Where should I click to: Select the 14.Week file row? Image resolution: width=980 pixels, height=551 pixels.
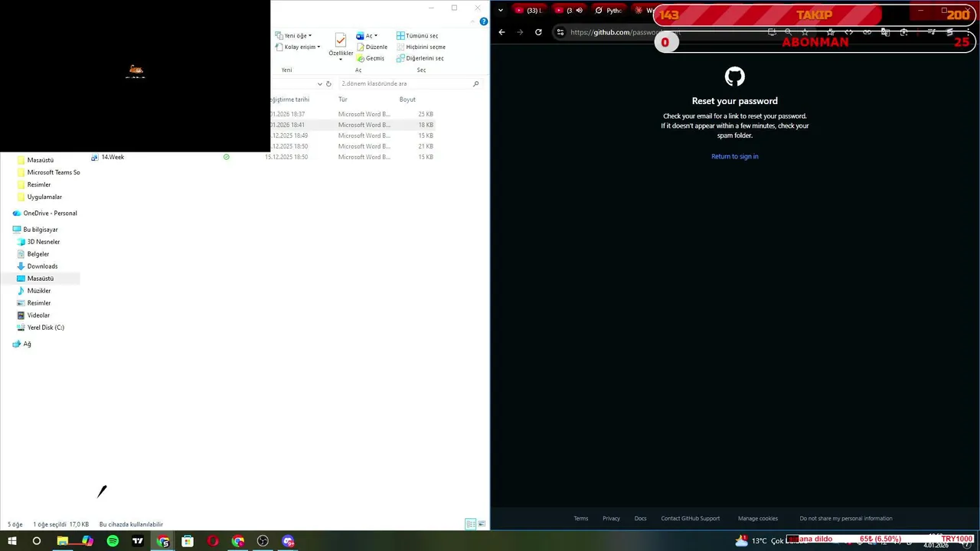click(262, 157)
